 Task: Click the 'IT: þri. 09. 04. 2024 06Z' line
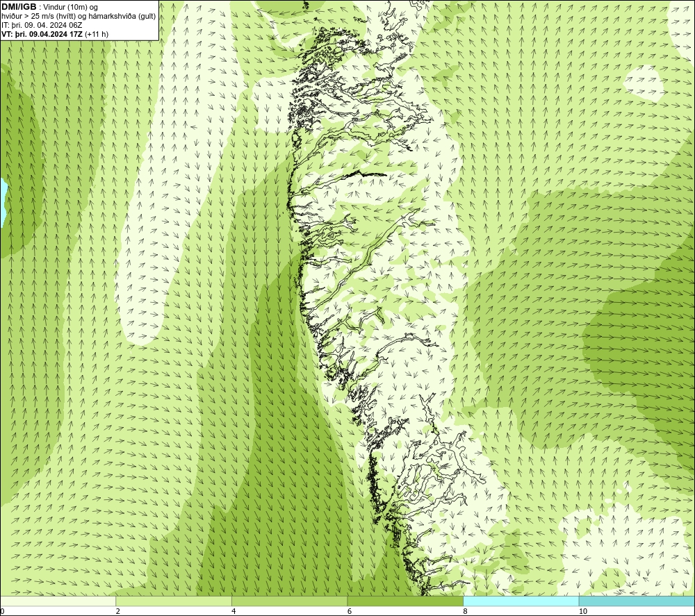tap(42, 25)
